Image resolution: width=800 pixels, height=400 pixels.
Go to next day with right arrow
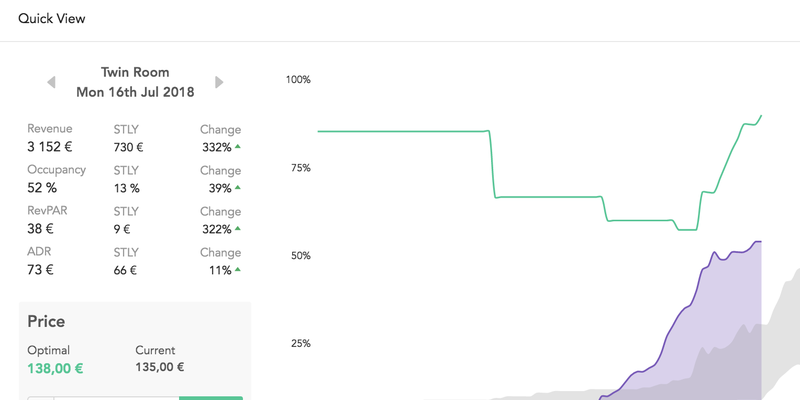pyautogui.click(x=219, y=82)
